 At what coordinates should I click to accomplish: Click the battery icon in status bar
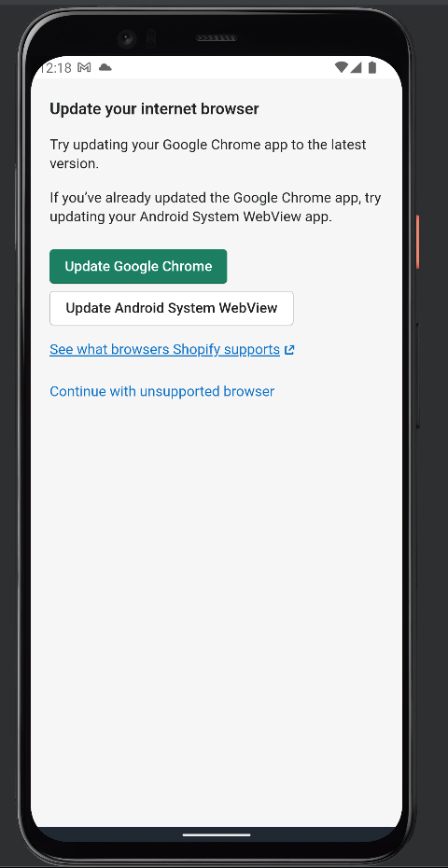(x=372, y=67)
